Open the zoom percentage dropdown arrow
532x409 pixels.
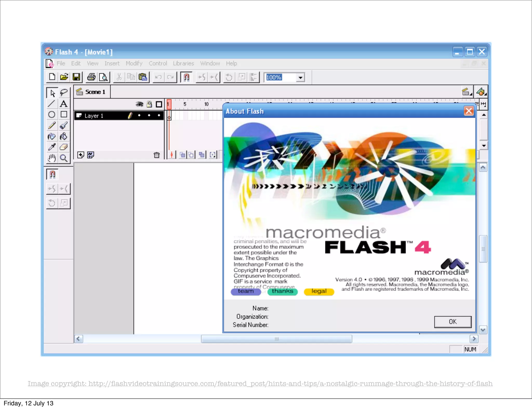pyautogui.click(x=301, y=77)
